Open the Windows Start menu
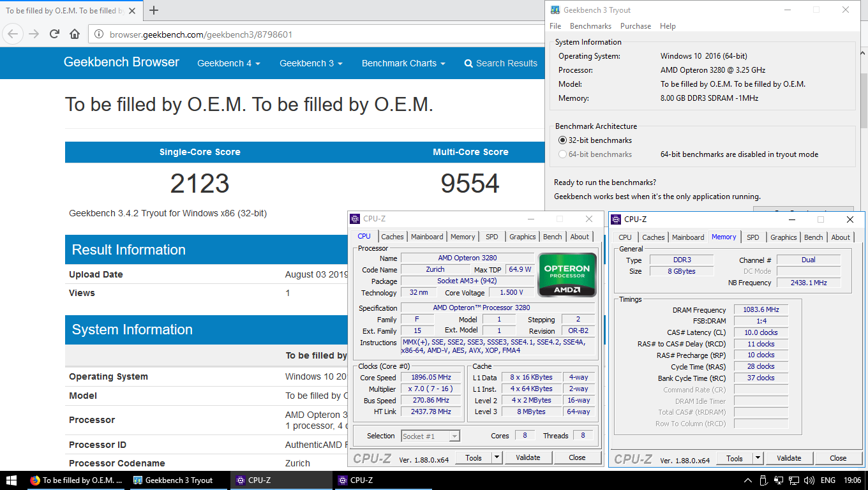This screenshot has height=490, width=868. pos(11,480)
